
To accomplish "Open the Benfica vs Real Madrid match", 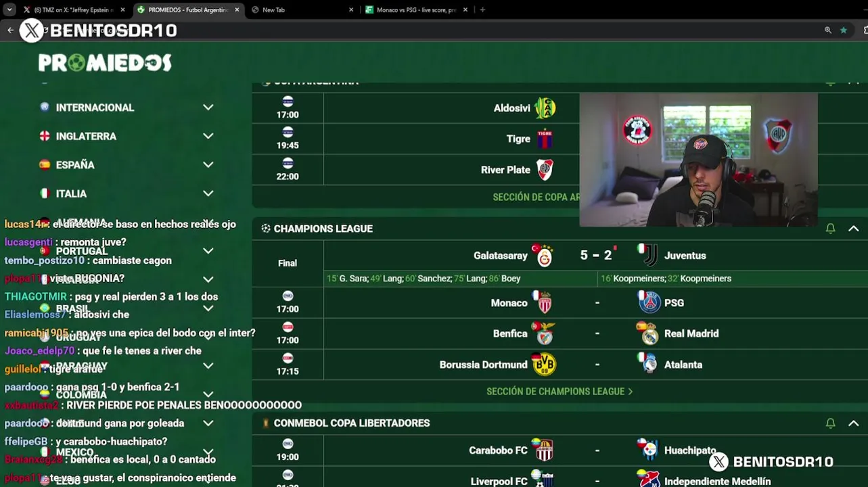I will [x=595, y=333].
